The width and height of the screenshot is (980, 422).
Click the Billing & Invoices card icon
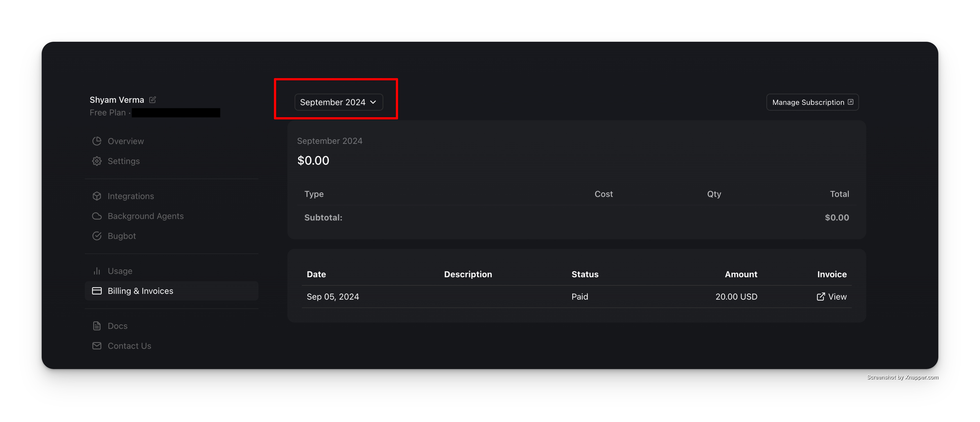pos(97,291)
